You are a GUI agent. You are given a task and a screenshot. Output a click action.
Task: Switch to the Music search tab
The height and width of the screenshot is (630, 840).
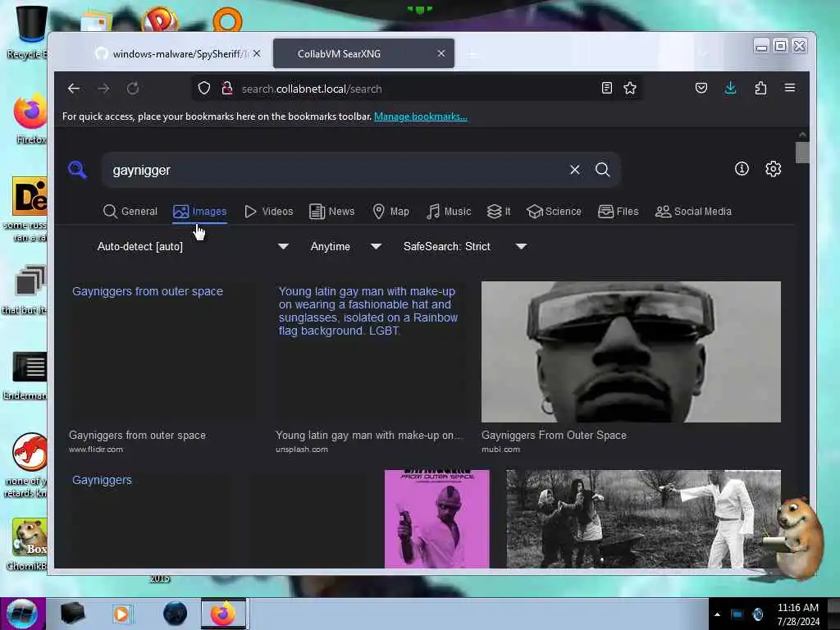(x=449, y=212)
